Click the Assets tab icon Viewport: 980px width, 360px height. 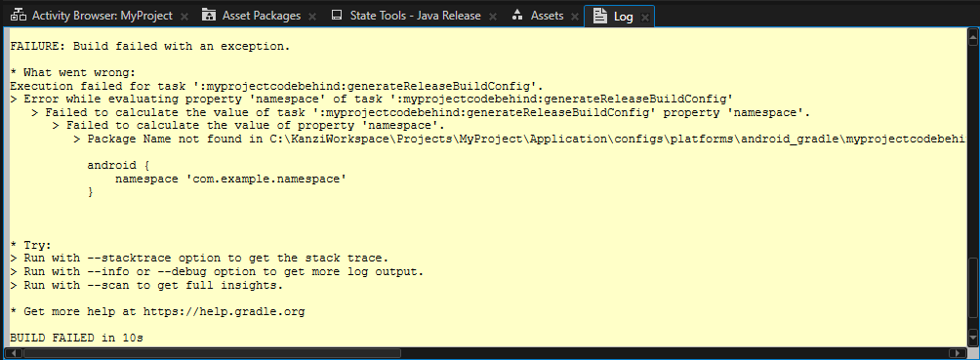coord(517,16)
